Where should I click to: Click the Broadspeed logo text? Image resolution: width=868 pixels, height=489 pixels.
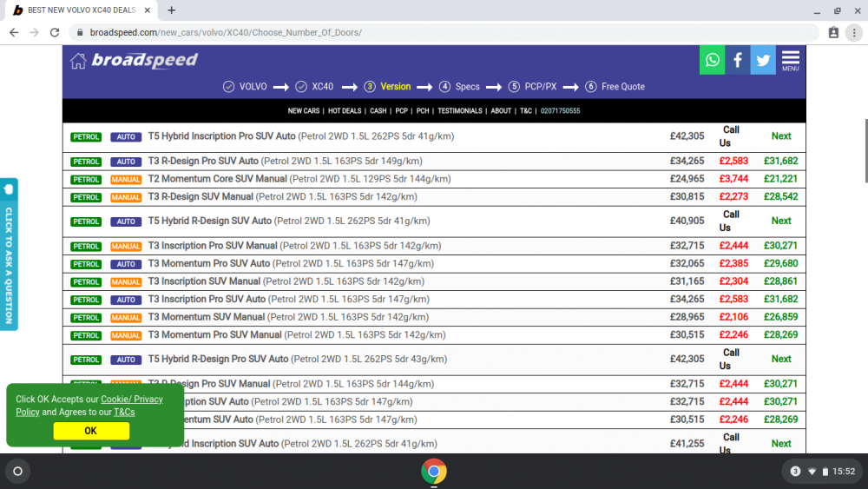tap(144, 60)
